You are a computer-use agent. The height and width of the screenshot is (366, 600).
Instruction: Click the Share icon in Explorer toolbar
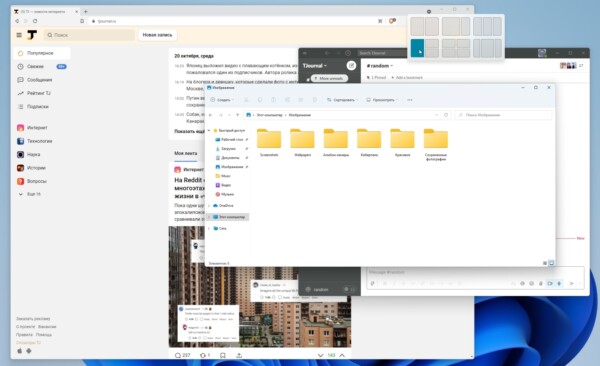coord(301,100)
